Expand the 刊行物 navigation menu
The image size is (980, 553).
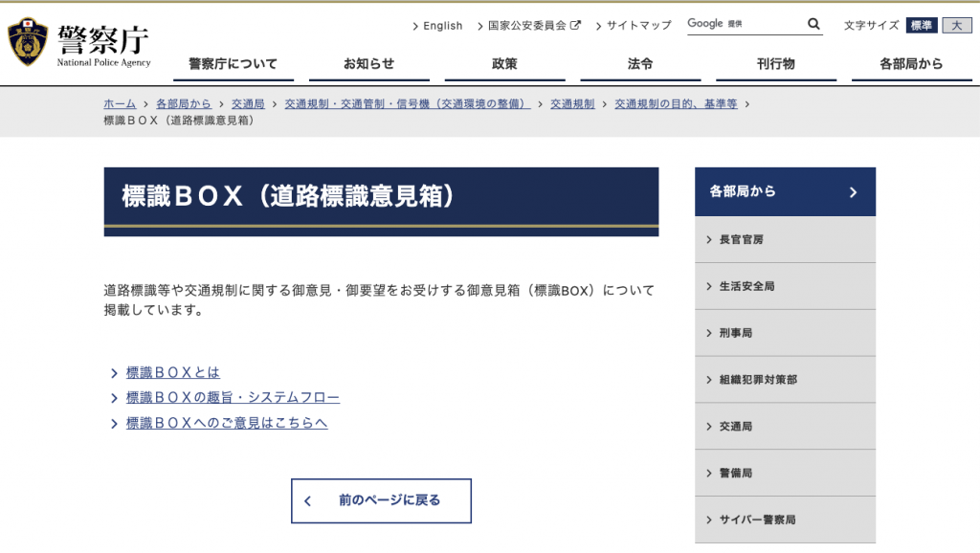[775, 64]
